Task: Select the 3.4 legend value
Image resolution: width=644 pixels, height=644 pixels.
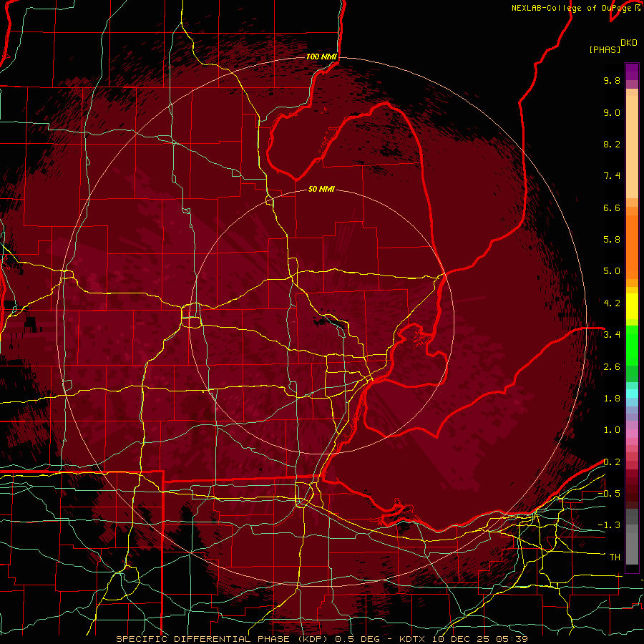Action: [612, 335]
